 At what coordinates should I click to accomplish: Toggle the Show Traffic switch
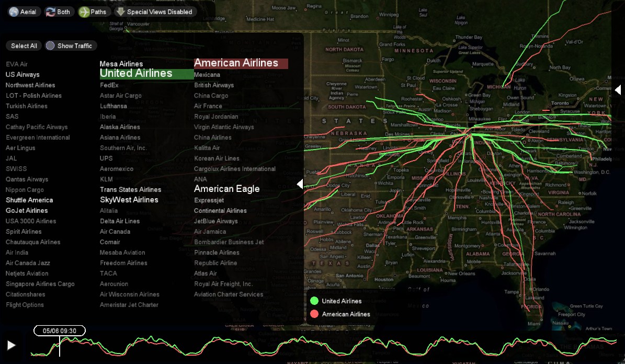pos(71,46)
